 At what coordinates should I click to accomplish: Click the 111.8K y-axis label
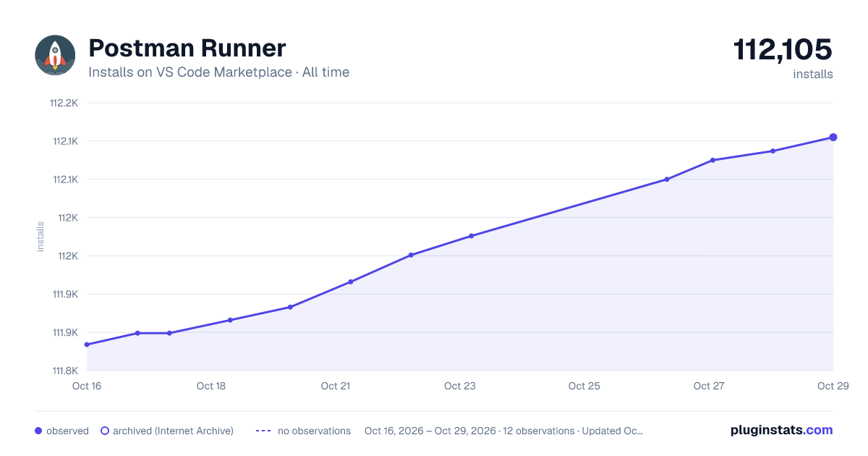64,371
